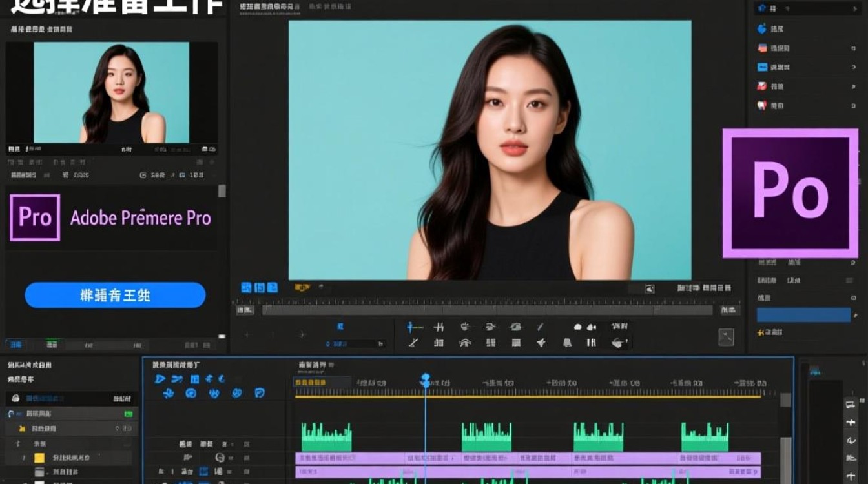Click the orange icon below the program monitor
This screenshot has height=484, width=868.
(x=302, y=287)
